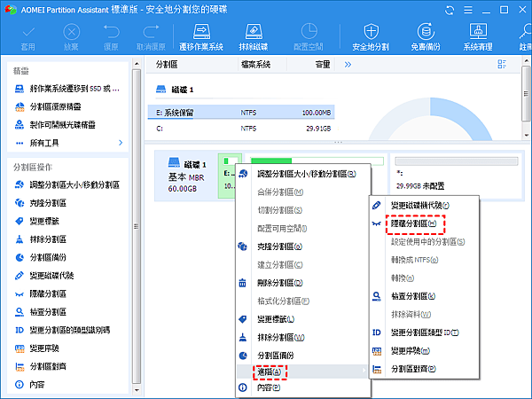Viewport: 532px width, 399px height.
Task: Click 隱藏分割區 in the sidebar
Action: tap(41, 293)
